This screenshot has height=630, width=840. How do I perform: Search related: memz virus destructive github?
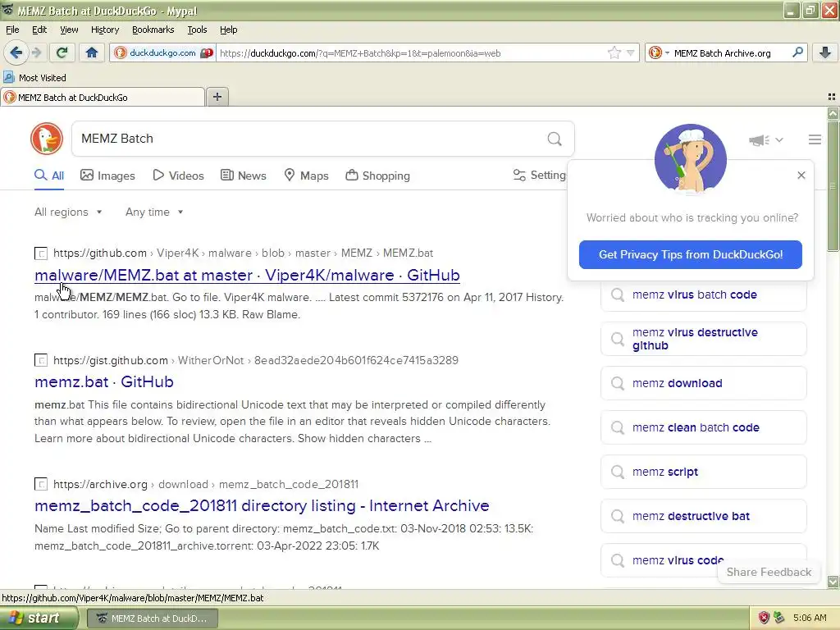(703, 339)
